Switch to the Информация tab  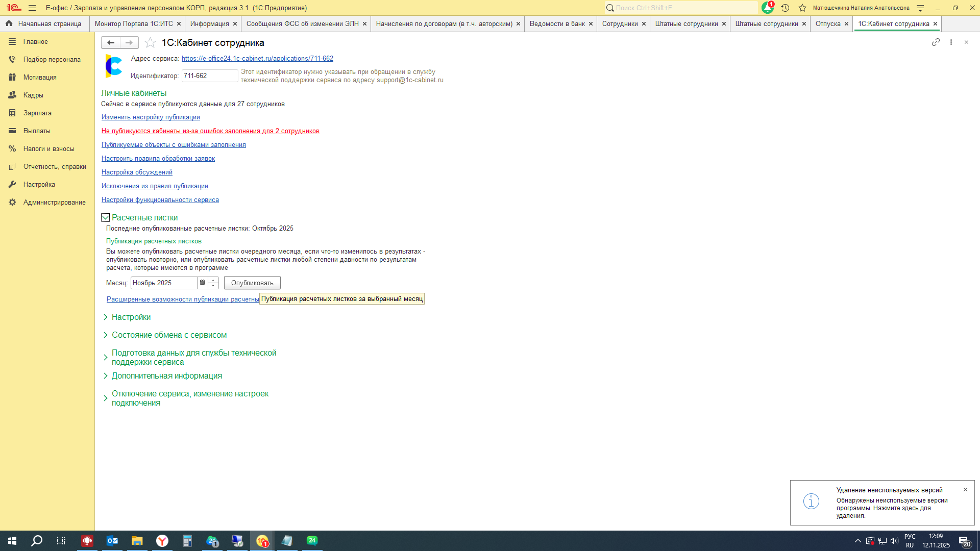pyautogui.click(x=210, y=24)
